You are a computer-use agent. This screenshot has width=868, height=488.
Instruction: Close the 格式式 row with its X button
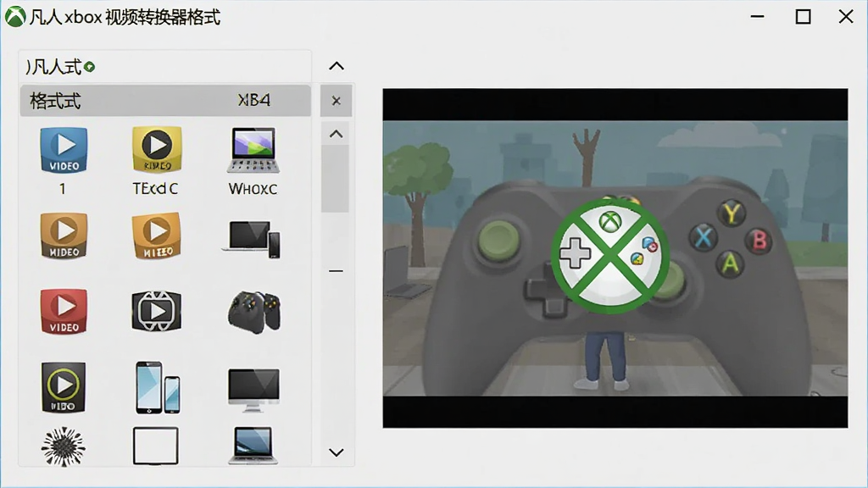336,101
